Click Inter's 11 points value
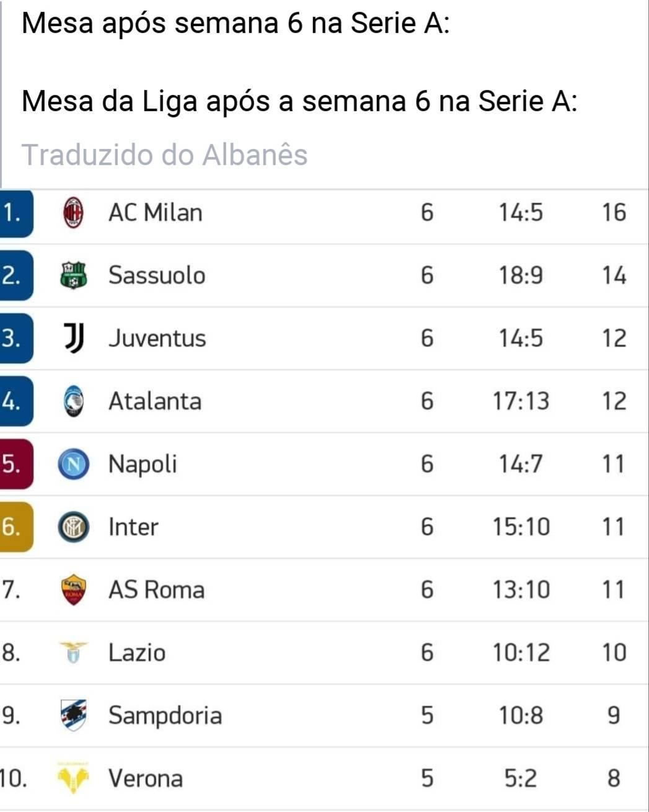 coord(614,527)
